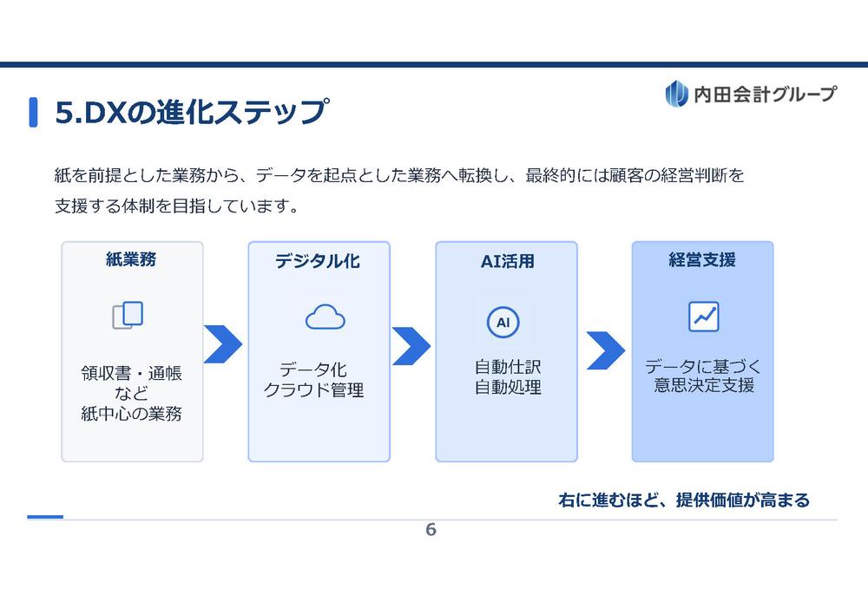Click the 内田会計グループ logo mark
Viewport: 868px width, 608px height.
[676, 93]
